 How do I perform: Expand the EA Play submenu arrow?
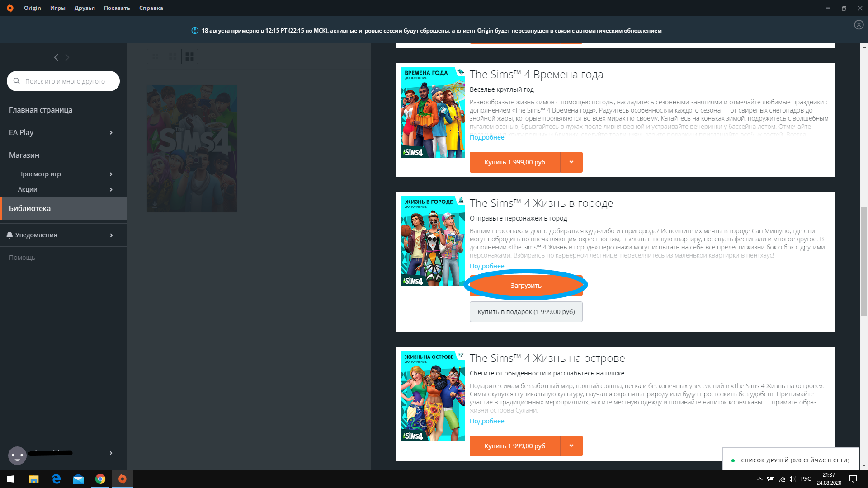pos(111,132)
